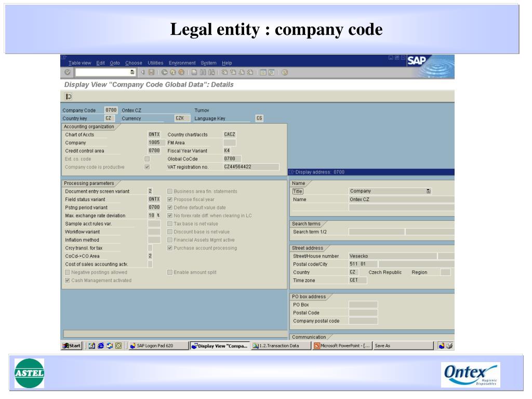Open the Help menu
Image resolution: width=532 pixels, height=399 pixels.
pos(227,63)
